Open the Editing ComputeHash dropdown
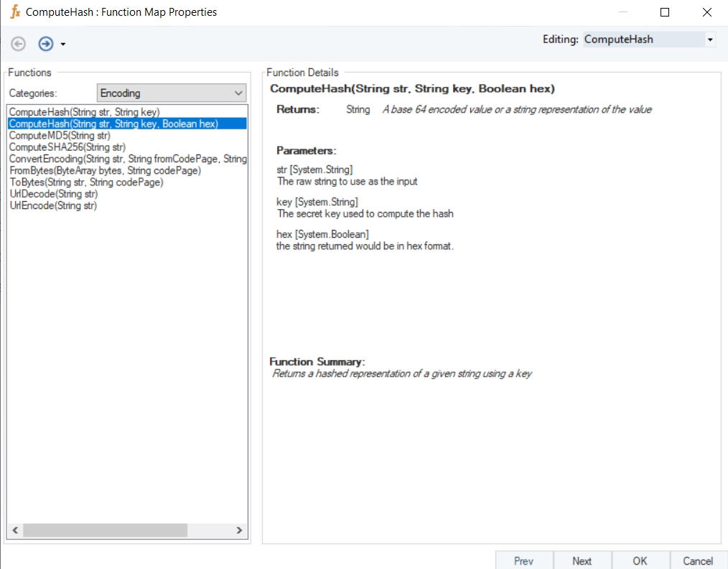This screenshot has height=569, width=728. pyautogui.click(x=710, y=40)
